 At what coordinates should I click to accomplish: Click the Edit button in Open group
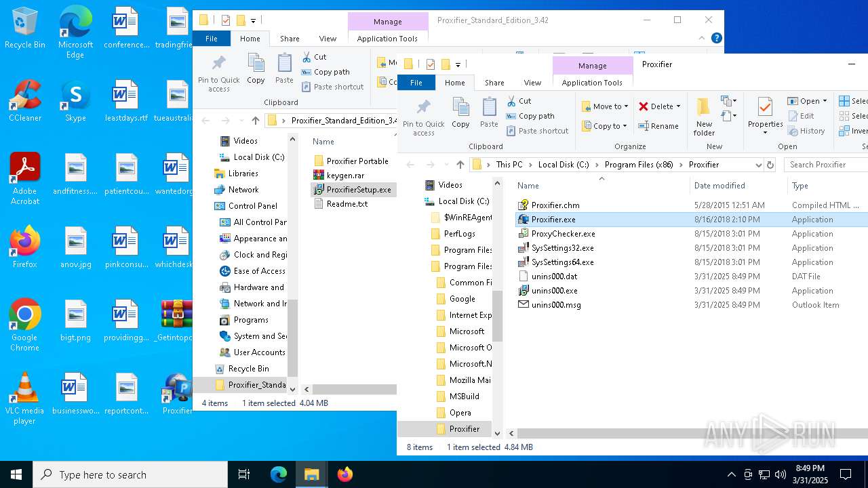point(801,116)
